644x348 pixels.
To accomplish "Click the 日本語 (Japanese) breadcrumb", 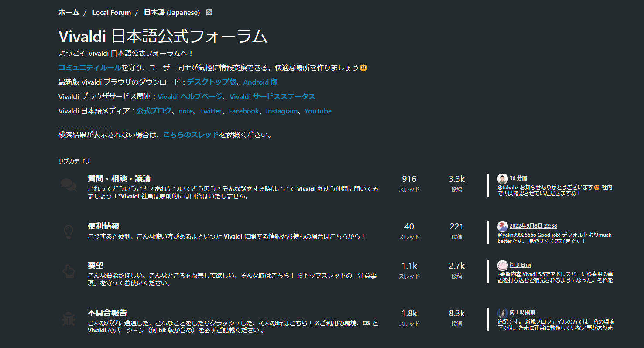I will (x=172, y=13).
